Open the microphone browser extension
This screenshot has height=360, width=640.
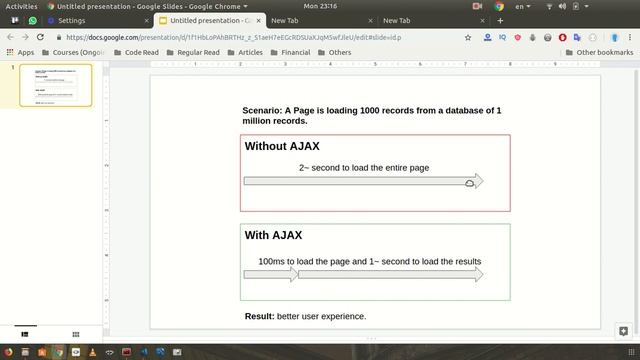click(532, 38)
